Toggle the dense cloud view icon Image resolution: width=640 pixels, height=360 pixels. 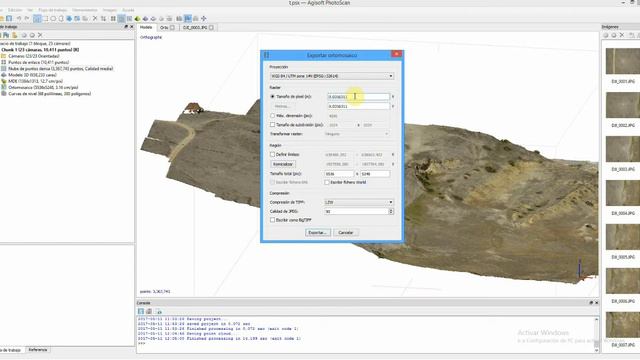tap(121, 18)
